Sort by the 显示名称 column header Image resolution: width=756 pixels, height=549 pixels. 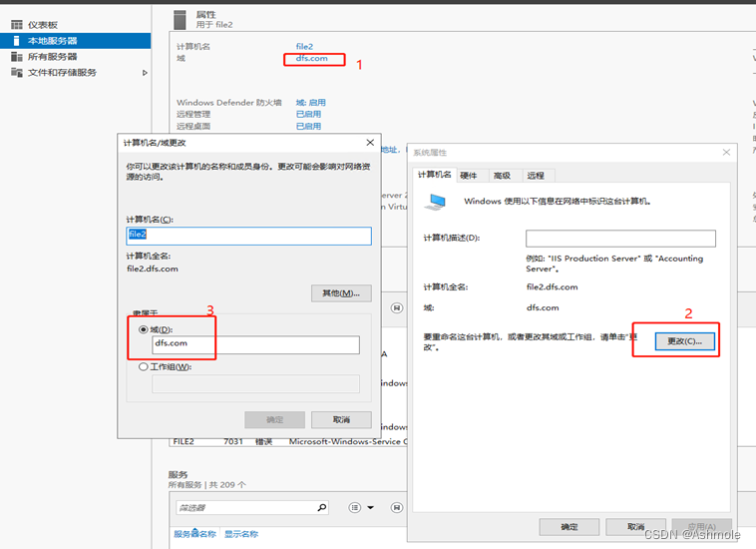pos(241,534)
